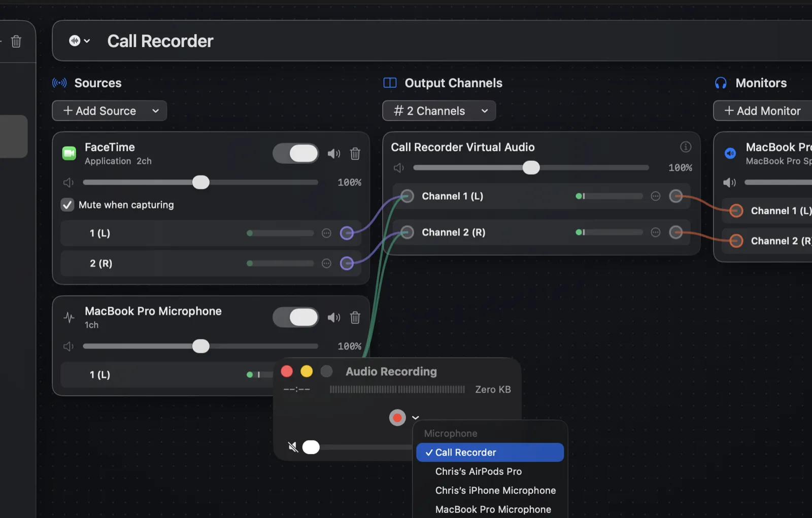This screenshot has height=518, width=812.
Task: Toggle the FaceTime source switch off
Action: coord(295,153)
